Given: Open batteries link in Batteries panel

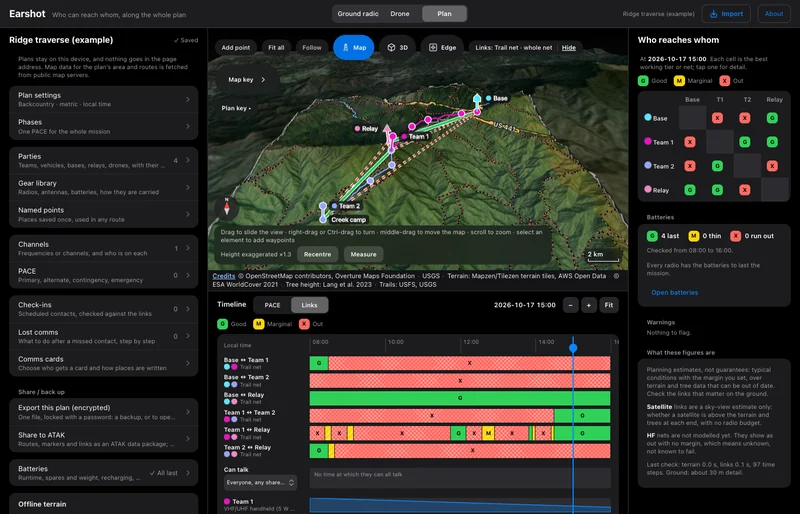Looking at the screenshot, I should point(674,292).
